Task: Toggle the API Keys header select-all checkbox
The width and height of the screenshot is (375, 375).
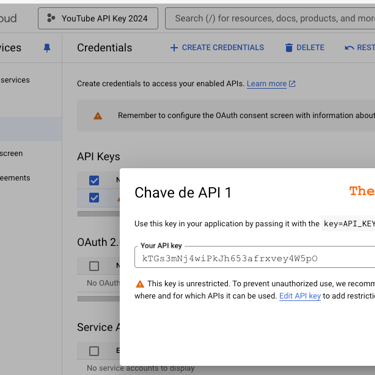Action: pyautogui.click(x=94, y=180)
